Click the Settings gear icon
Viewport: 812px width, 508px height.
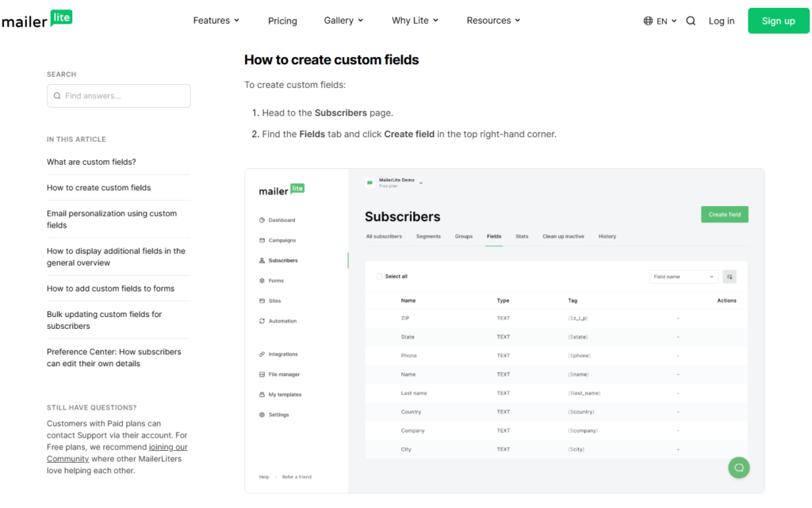click(262, 414)
